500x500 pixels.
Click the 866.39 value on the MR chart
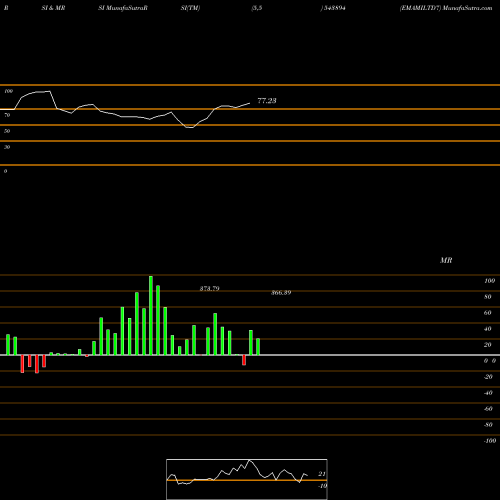281,293
